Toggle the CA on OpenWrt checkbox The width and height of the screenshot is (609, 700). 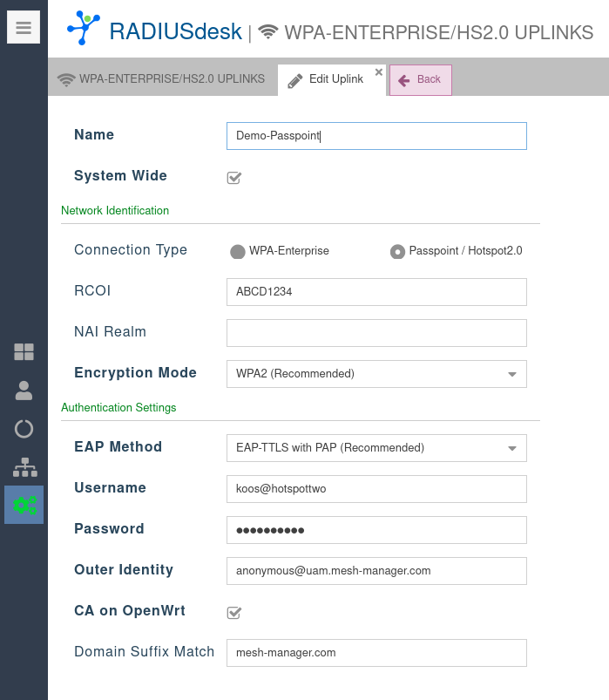[x=233, y=613]
